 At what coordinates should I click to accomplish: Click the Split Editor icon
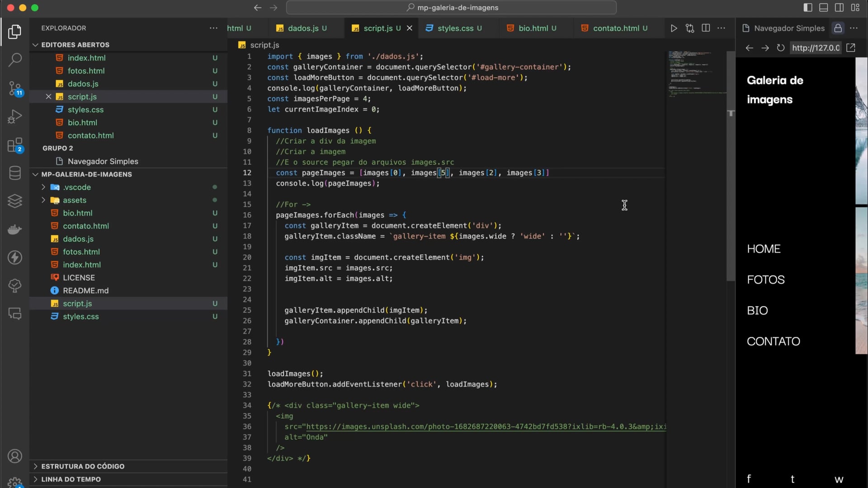pyautogui.click(x=705, y=28)
